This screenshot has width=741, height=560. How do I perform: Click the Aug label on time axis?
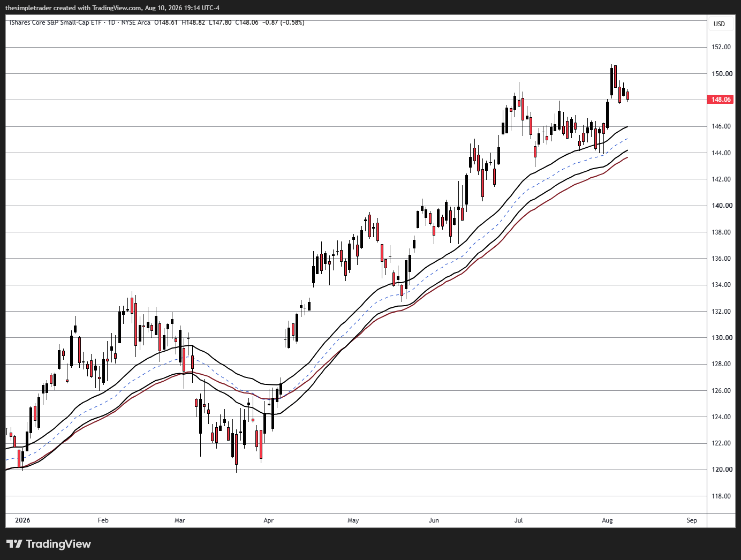(607, 520)
